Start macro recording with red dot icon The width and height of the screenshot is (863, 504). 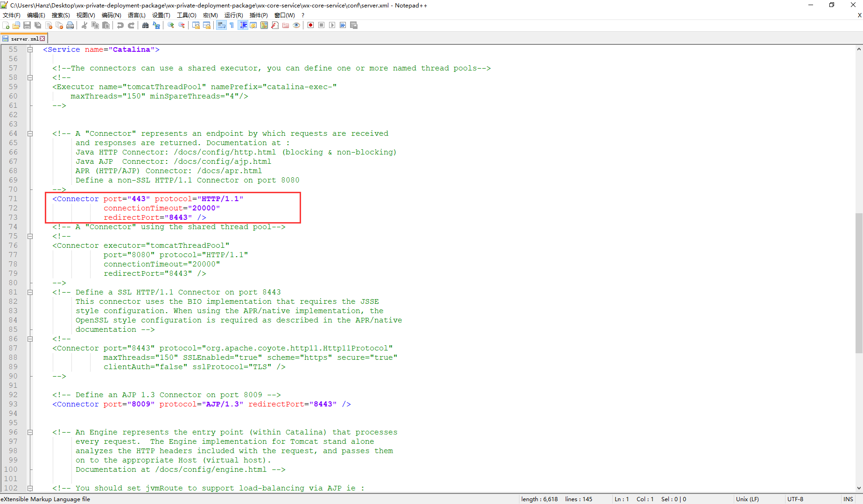[x=310, y=25]
